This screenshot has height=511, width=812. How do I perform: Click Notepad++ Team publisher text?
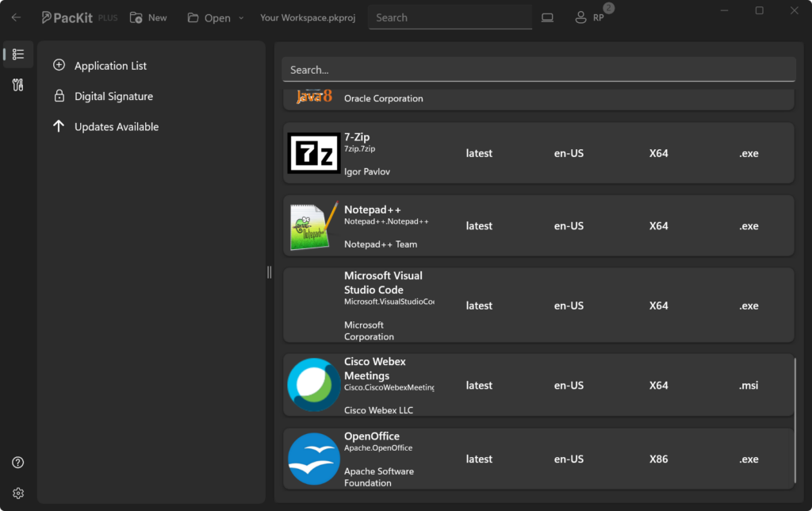pyautogui.click(x=381, y=244)
